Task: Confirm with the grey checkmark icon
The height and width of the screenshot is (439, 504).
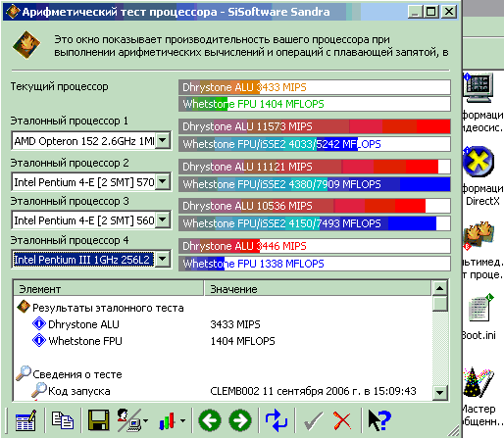Action: 313,420
